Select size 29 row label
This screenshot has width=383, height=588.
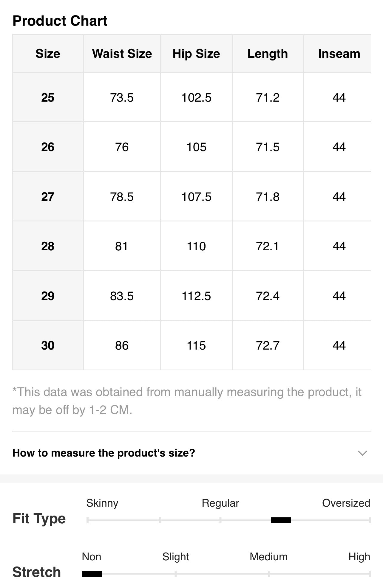tap(48, 296)
